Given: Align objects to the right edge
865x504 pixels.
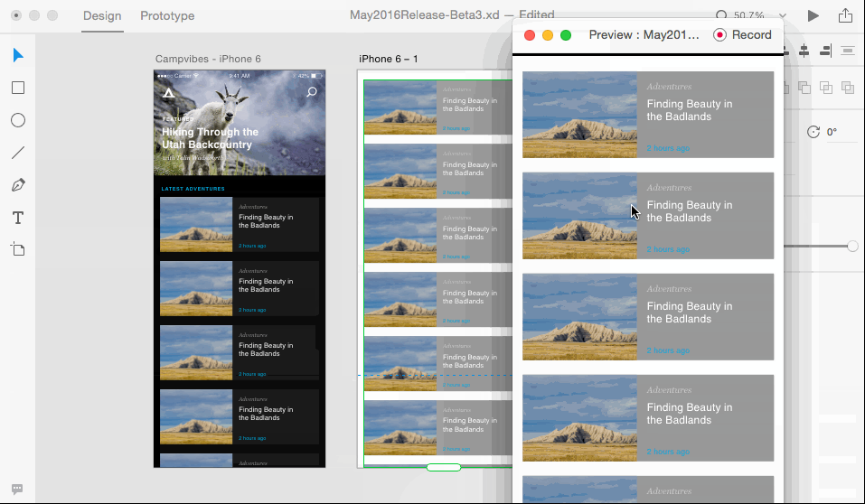Looking at the screenshot, I should click(826, 51).
